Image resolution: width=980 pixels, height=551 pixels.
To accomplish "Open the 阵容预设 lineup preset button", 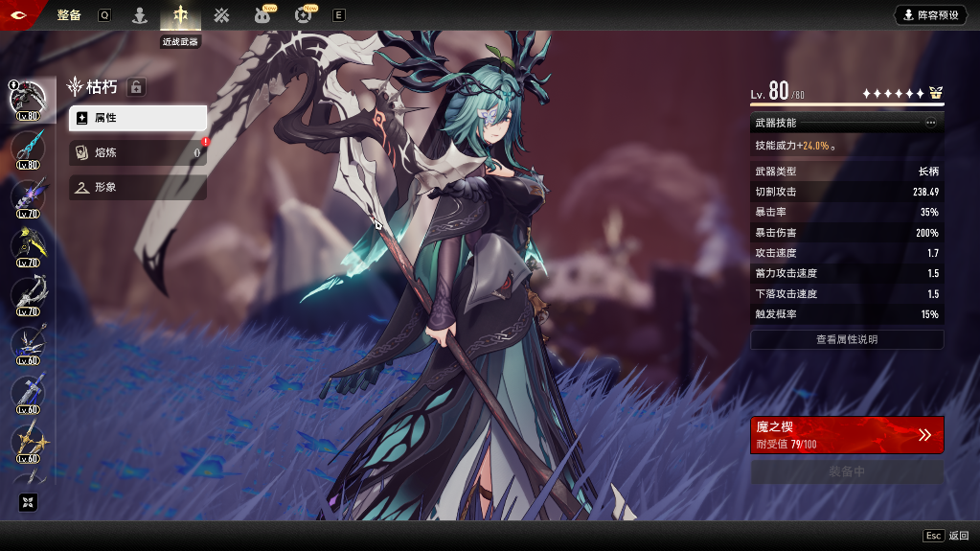I will pyautogui.click(x=930, y=15).
